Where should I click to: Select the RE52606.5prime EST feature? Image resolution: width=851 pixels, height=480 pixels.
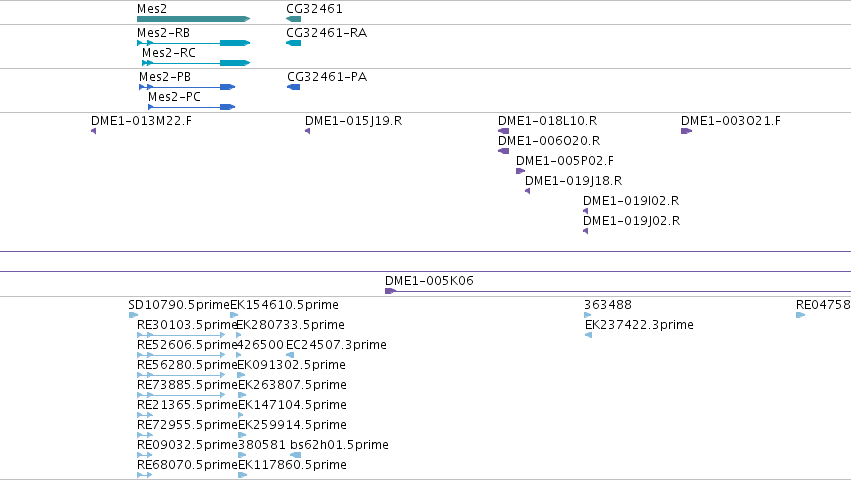click(x=181, y=355)
